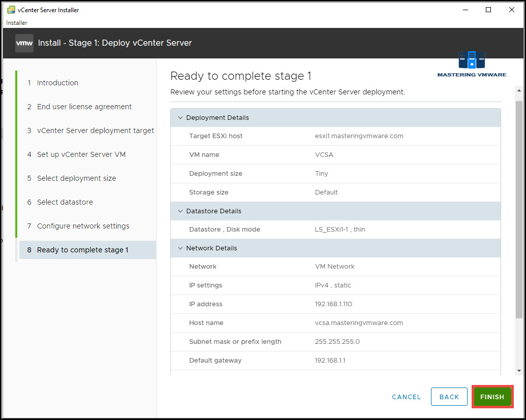Collapse the Deployment Details section

[180, 118]
